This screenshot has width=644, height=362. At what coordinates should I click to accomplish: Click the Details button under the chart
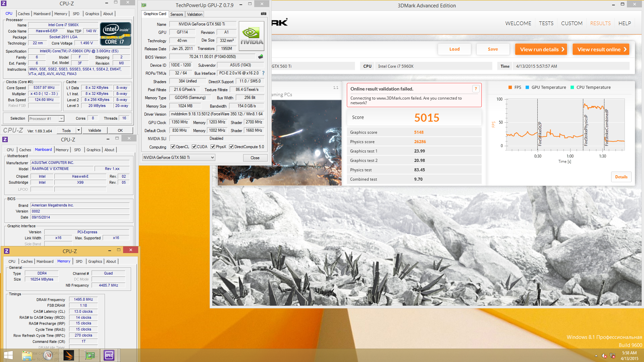(621, 177)
